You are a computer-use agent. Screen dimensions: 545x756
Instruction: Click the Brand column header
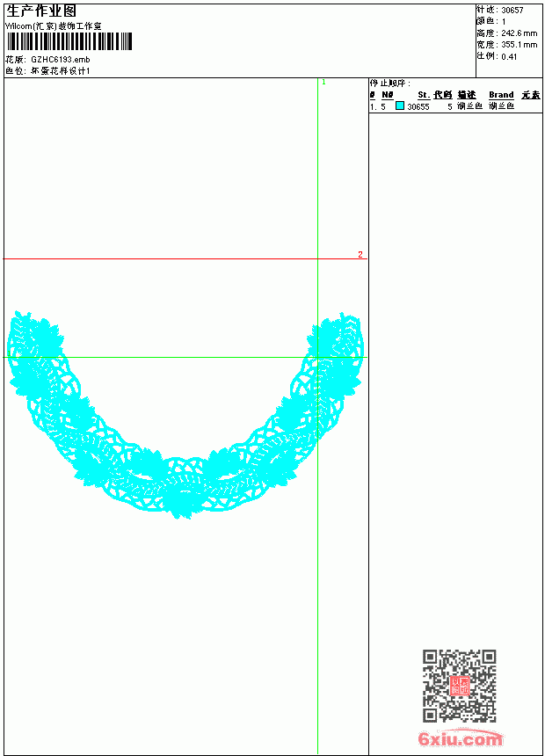point(501,95)
